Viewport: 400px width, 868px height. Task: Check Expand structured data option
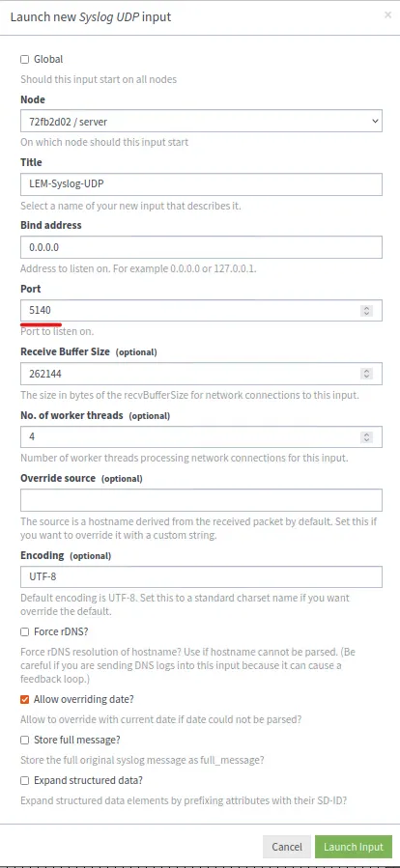(24, 780)
